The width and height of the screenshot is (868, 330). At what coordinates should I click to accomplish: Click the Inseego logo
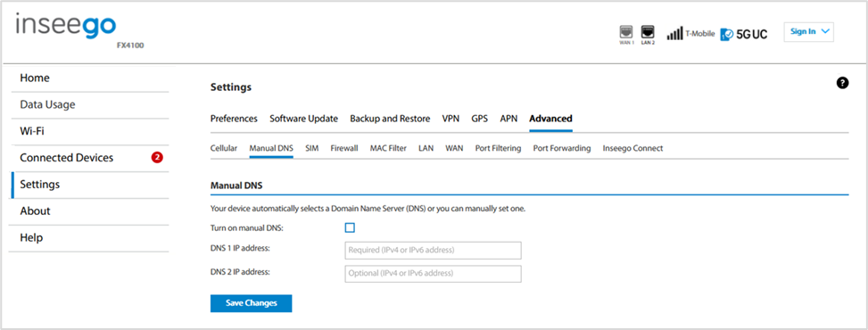pyautogui.click(x=66, y=27)
